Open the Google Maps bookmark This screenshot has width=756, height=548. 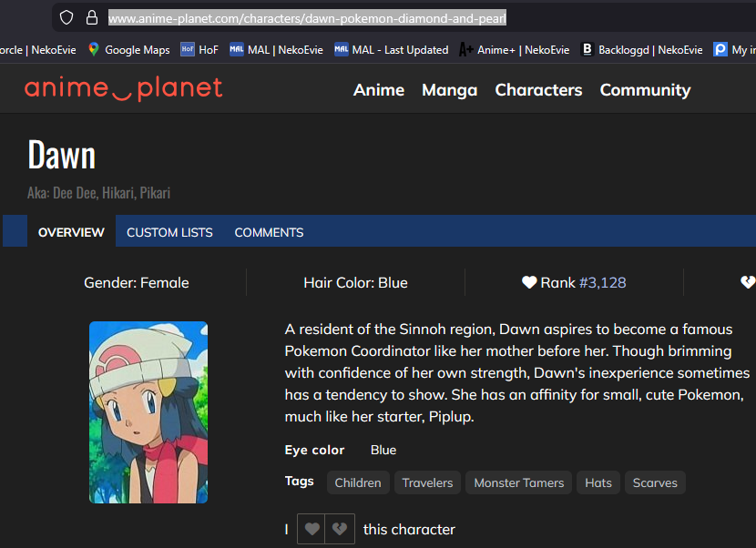click(x=129, y=50)
